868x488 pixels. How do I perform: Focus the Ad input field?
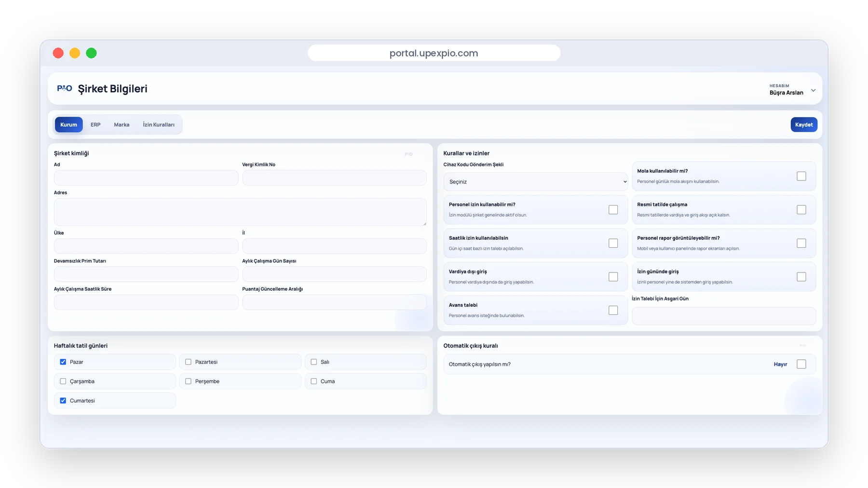click(146, 177)
